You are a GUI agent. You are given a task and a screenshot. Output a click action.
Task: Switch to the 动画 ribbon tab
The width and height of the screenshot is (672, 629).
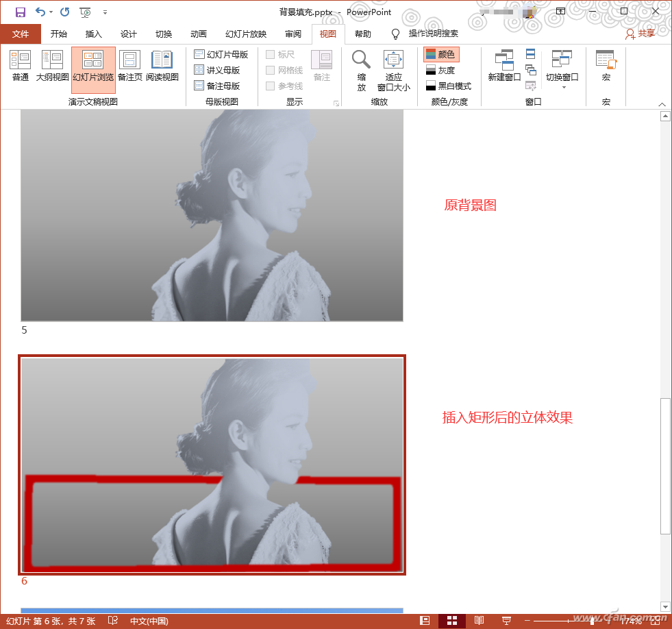(199, 34)
